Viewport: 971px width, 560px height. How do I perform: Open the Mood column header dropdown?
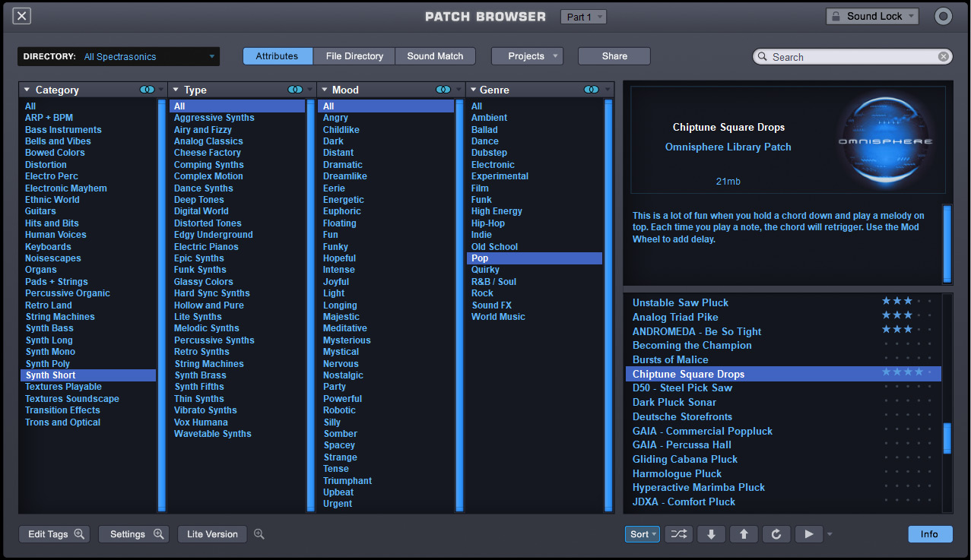pyautogui.click(x=324, y=90)
